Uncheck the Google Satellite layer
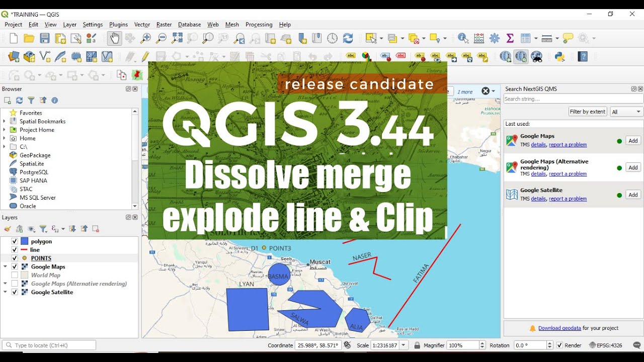 pyautogui.click(x=15, y=292)
